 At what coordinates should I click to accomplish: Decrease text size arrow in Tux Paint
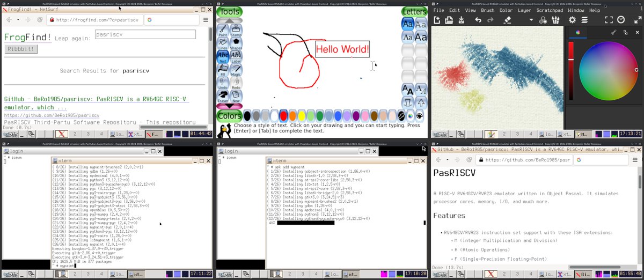click(x=408, y=102)
